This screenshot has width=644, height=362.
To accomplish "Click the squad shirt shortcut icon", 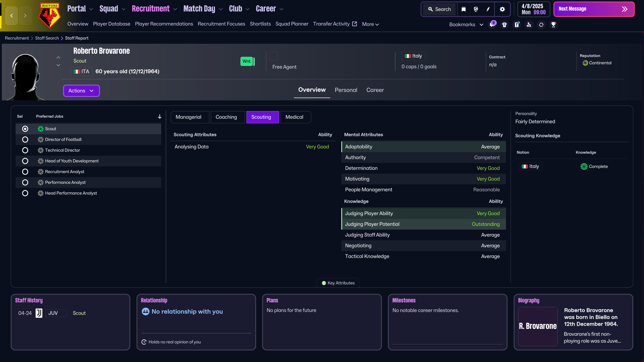I will coord(504,24).
